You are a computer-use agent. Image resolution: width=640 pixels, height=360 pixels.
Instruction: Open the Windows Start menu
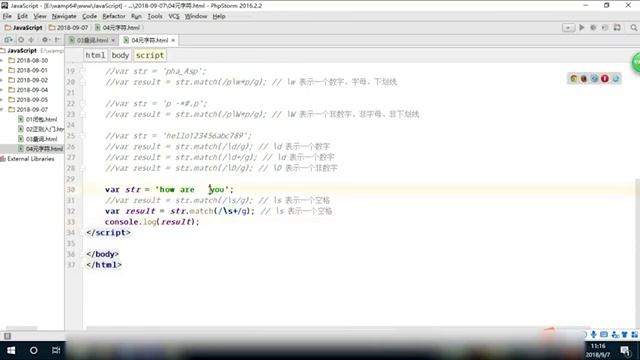click(11, 350)
